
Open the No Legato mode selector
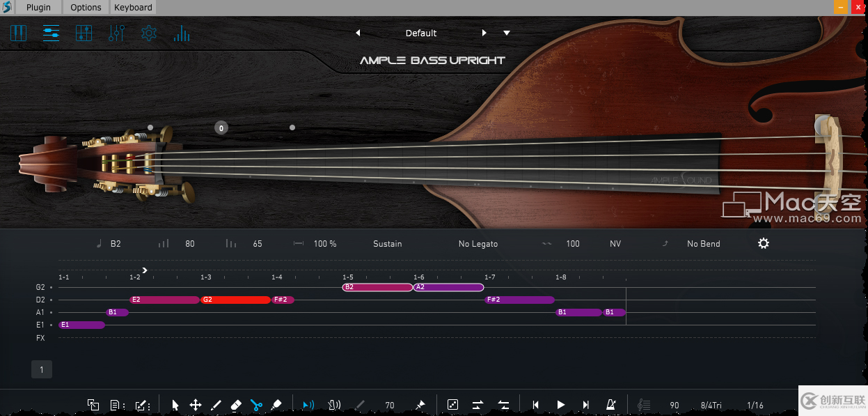[478, 244]
